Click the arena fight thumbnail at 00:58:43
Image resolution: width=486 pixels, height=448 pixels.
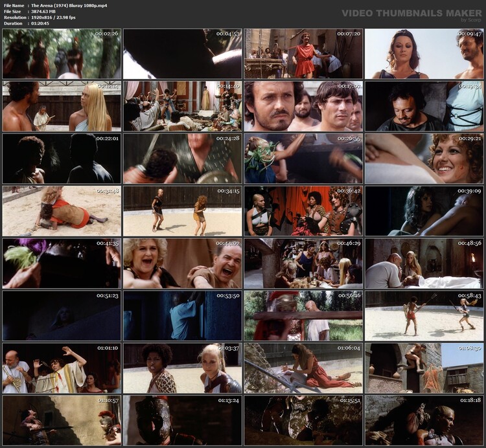click(424, 316)
